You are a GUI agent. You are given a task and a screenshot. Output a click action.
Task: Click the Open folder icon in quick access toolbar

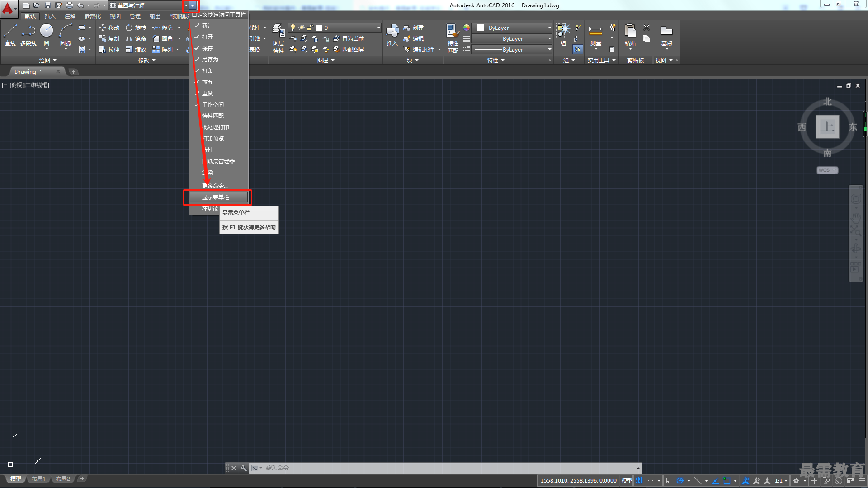pyautogui.click(x=37, y=5)
